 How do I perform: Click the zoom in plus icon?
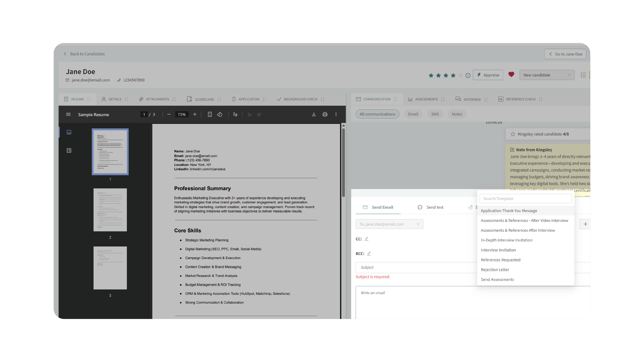[195, 114]
